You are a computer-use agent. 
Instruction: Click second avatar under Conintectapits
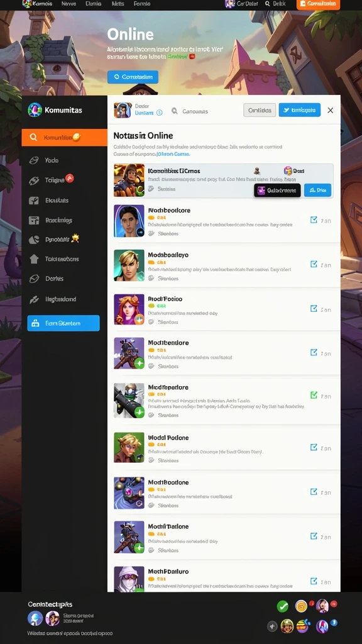pyautogui.click(x=53, y=618)
